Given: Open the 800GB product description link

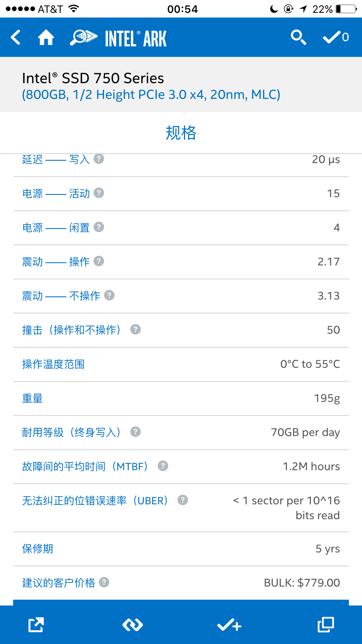Looking at the screenshot, I should pyautogui.click(x=151, y=94).
